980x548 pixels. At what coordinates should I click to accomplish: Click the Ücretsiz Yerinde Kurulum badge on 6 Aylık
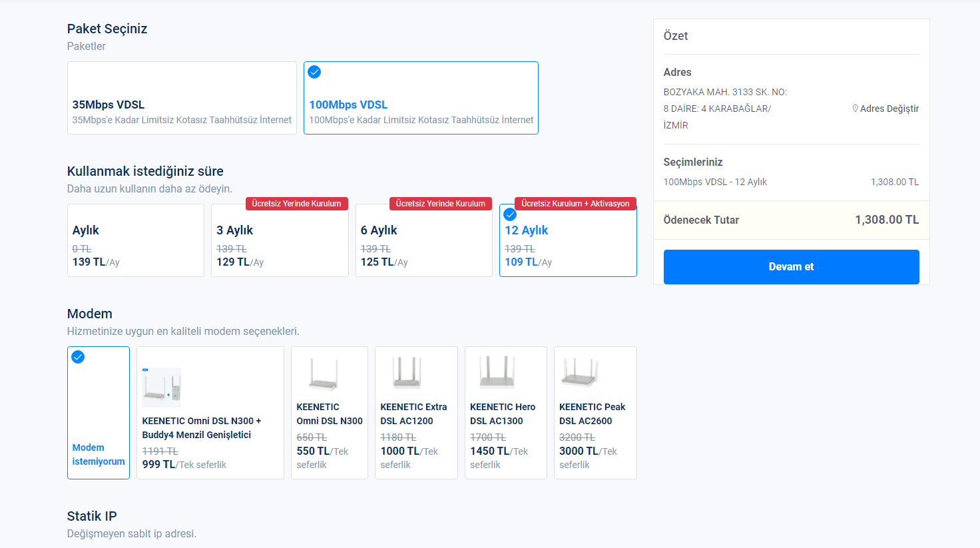[x=441, y=204]
